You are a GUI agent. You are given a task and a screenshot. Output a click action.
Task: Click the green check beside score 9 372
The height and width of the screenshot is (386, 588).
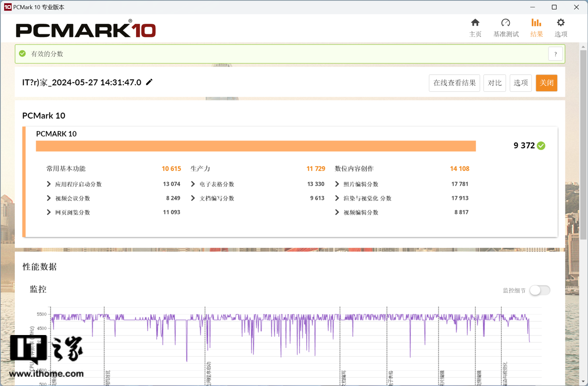pyautogui.click(x=541, y=146)
